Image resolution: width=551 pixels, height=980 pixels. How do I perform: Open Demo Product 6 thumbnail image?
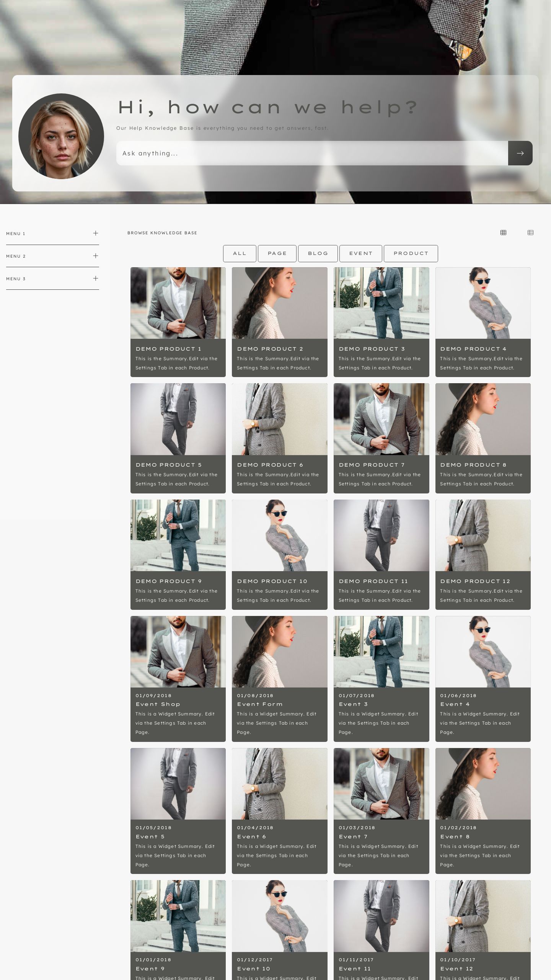[x=279, y=419]
